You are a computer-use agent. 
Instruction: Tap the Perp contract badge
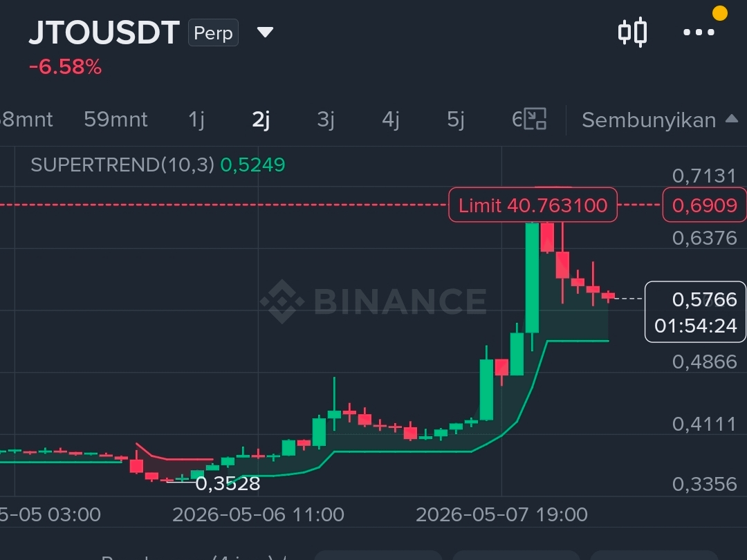tap(213, 33)
